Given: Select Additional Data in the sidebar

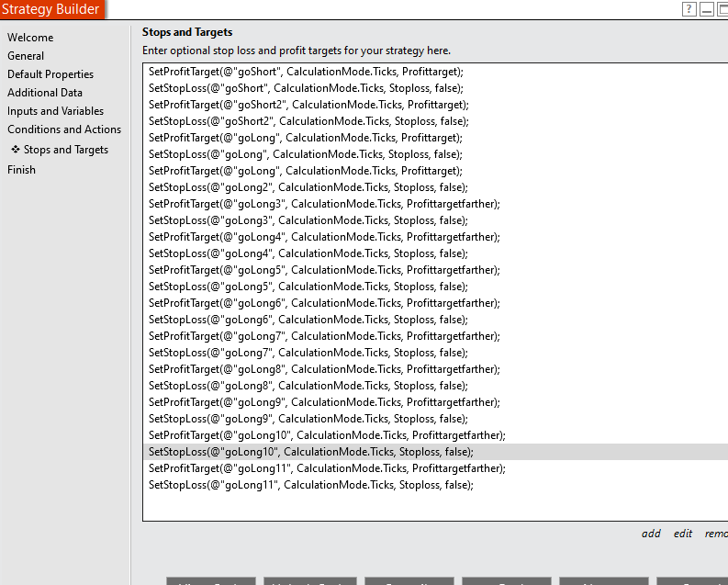Looking at the screenshot, I should (x=45, y=93).
